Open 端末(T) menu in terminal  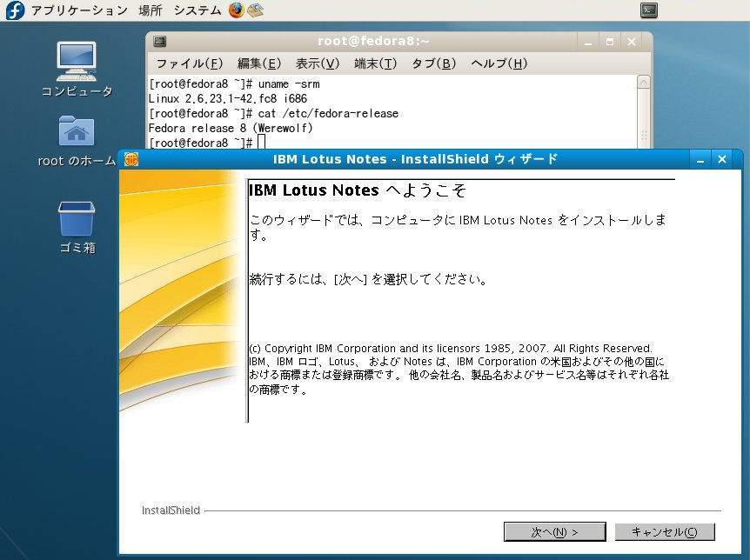(376, 63)
